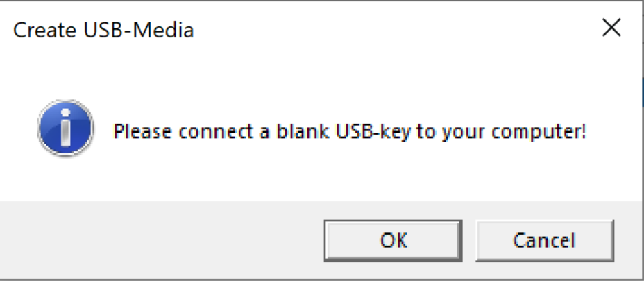Click the word "USB-key" in the message
Image resolution: width=644 pixels, height=281 pixels.
[x=381, y=130]
